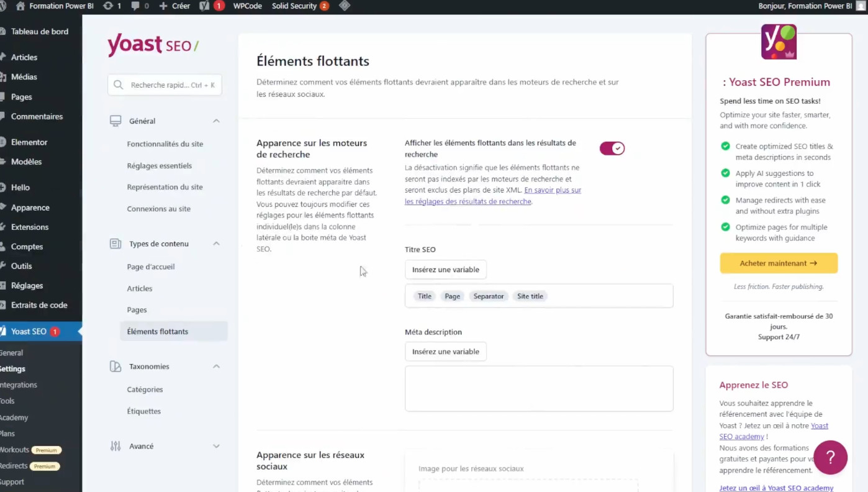
Task: Open the Extraits de code menu
Action: (x=39, y=305)
